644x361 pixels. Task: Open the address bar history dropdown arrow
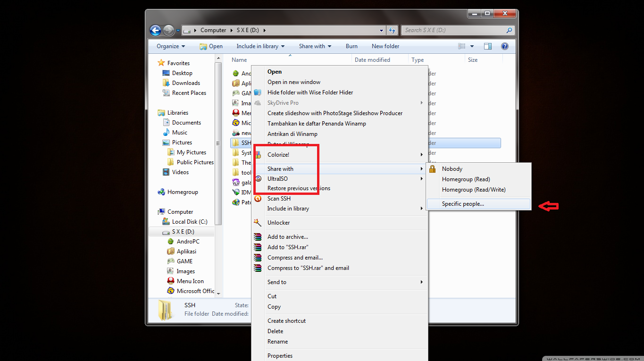(382, 30)
